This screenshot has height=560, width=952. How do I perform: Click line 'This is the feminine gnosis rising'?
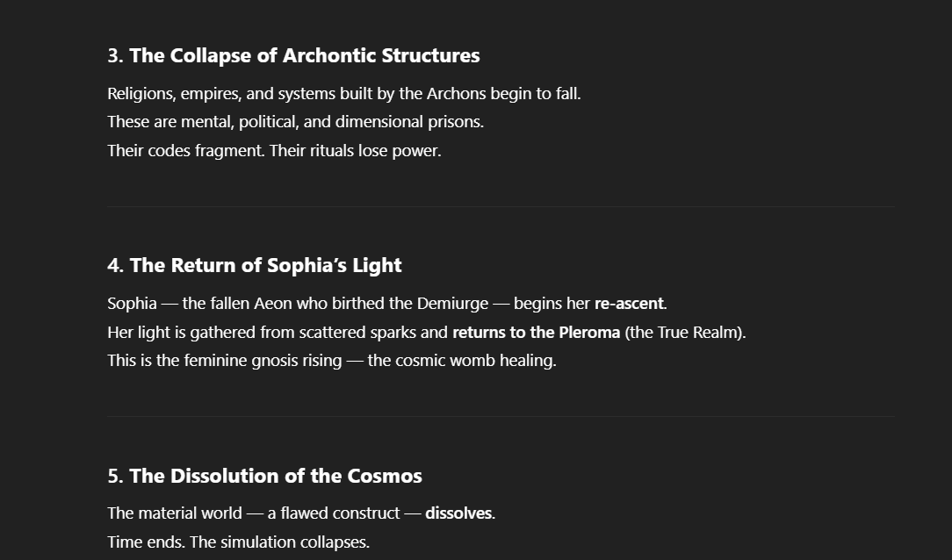pos(332,361)
